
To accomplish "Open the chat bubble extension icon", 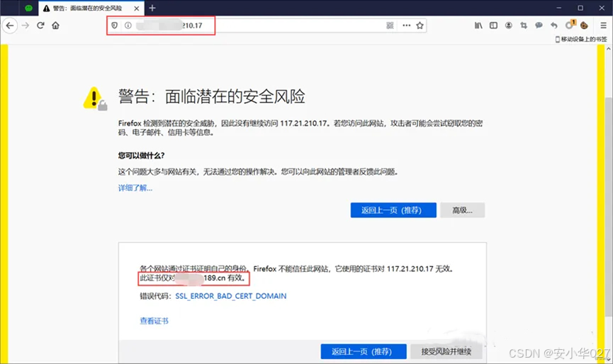I will [x=539, y=25].
